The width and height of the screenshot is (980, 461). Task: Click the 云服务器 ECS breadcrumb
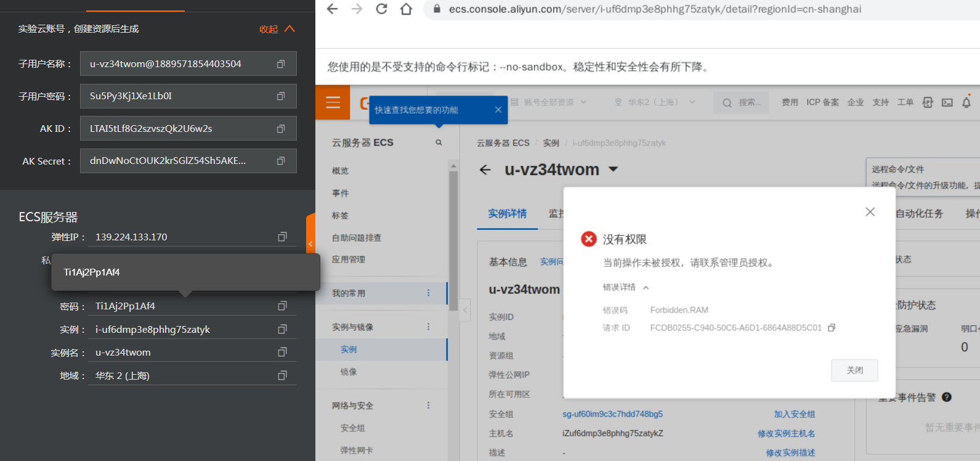click(503, 143)
